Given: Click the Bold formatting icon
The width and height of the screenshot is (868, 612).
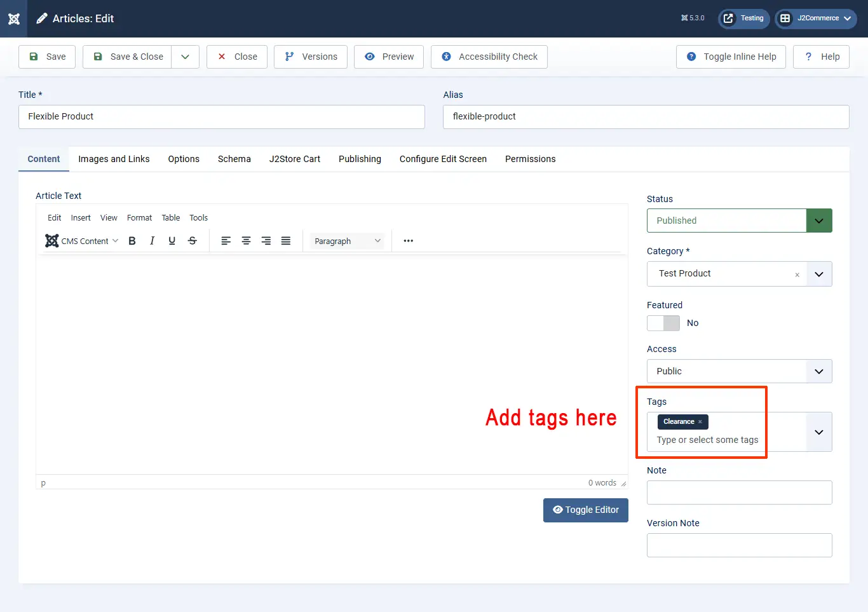Looking at the screenshot, I should [132, 241].
